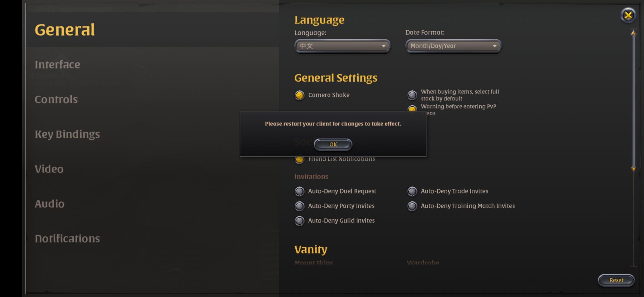This screenshot has height=297, width=644.
Task: Click the scrollbar down arrow
Action: click(633, 169)
